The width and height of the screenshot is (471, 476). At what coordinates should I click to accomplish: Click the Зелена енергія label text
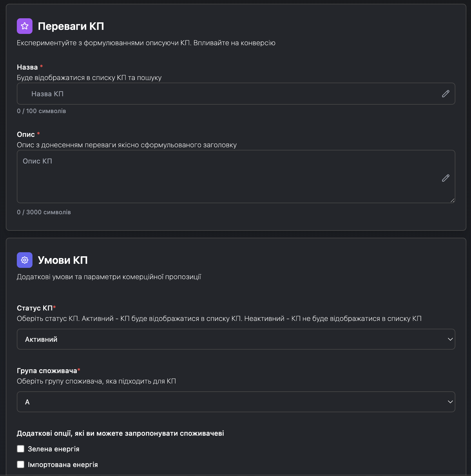click(x=53, y=449)
